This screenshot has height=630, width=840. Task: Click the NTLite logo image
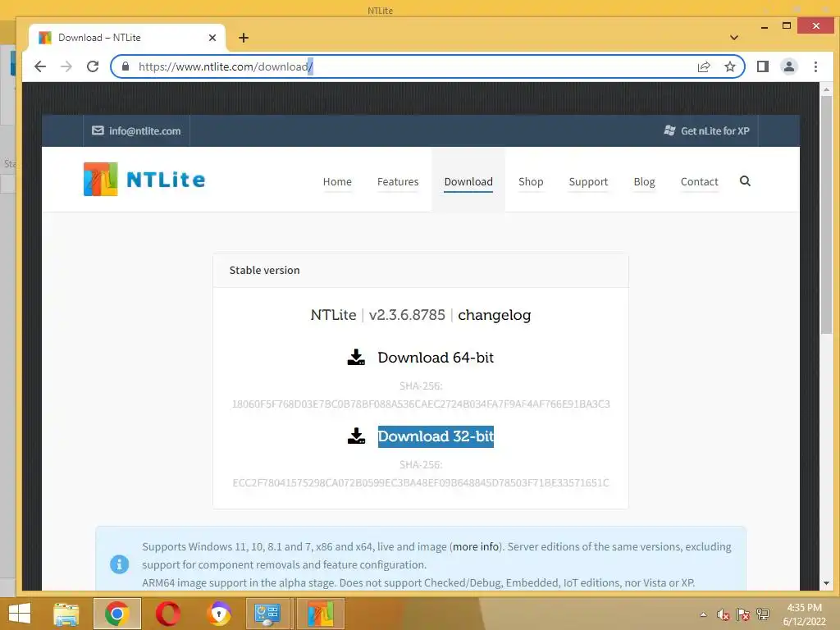click(x=144, y=180)
